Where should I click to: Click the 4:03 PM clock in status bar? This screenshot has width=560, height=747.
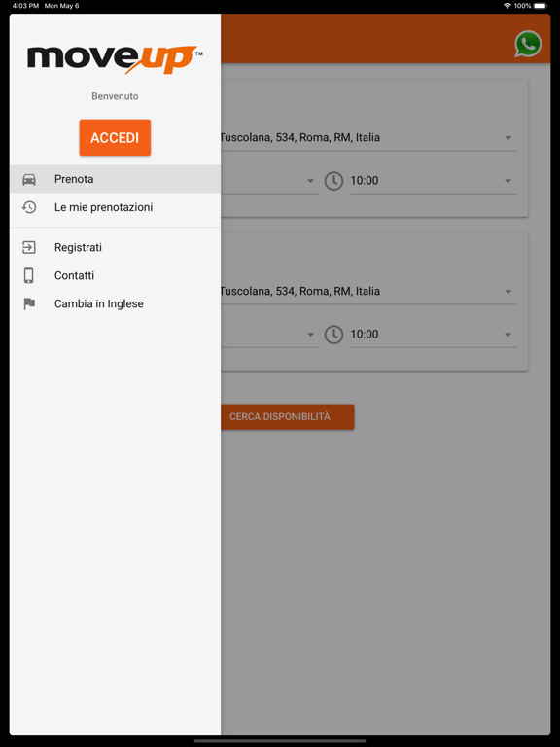coord(25,6)
